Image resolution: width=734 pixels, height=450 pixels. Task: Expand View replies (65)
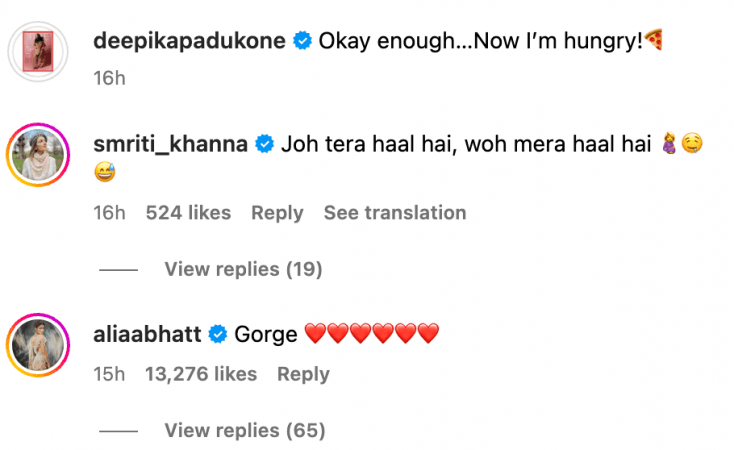[x=245, y=431]
